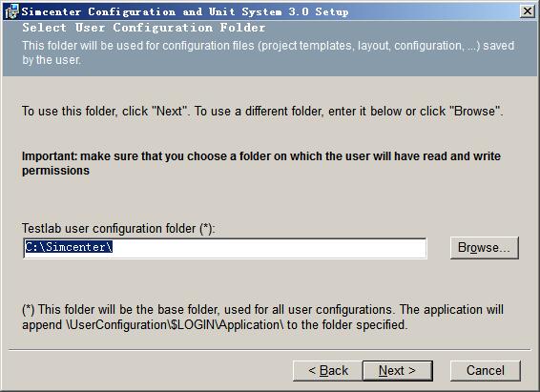The width and height of the screenshot is (540, 392).
Task: Click inside the Testlab folder path field
Action: point(225,248)
